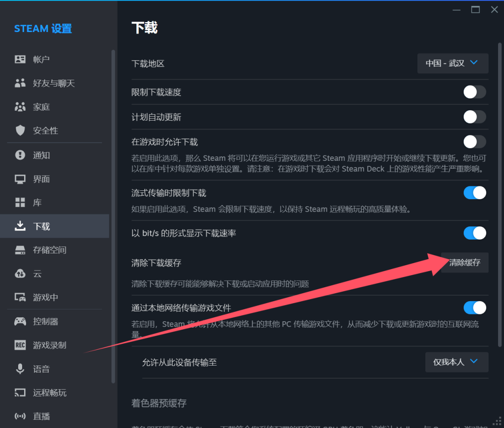This screenshot has height=428, width=504.
Task: Click the 存储空间 drive icon
Action: (20, 250)
